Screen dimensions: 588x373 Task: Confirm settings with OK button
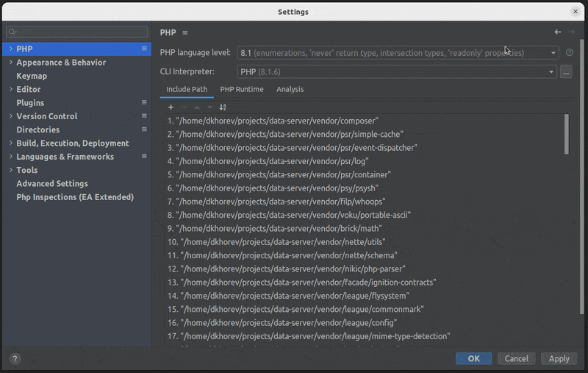(473, 359)
